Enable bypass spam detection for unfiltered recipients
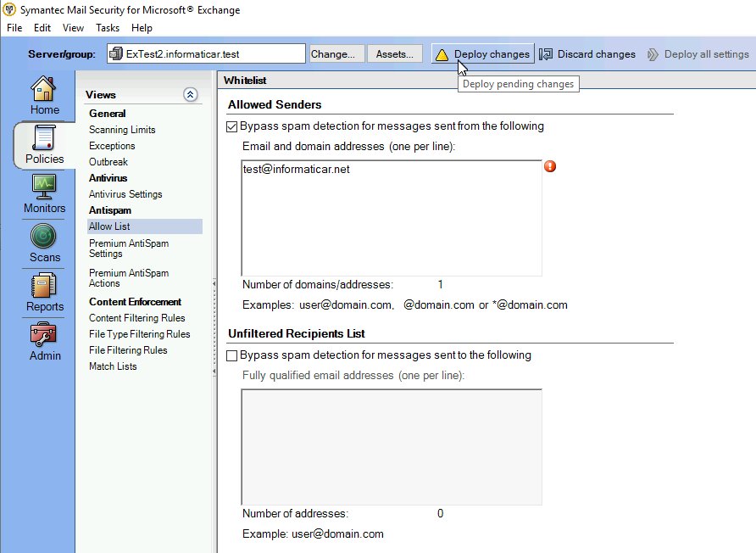756x553 pixels. pyautogui.click(x=232, y=355)
